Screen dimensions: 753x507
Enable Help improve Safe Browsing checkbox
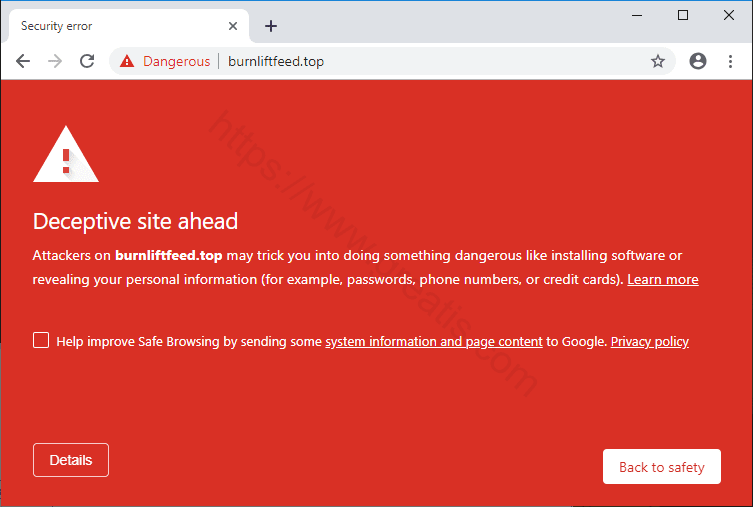41,340
